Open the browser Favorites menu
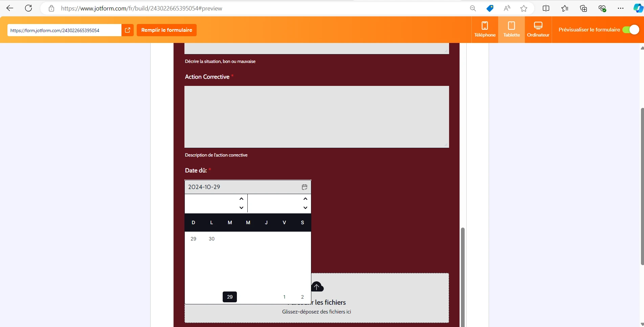Image resolution: width=644 pixels, height=327 pixels. (x=564, y=8)
